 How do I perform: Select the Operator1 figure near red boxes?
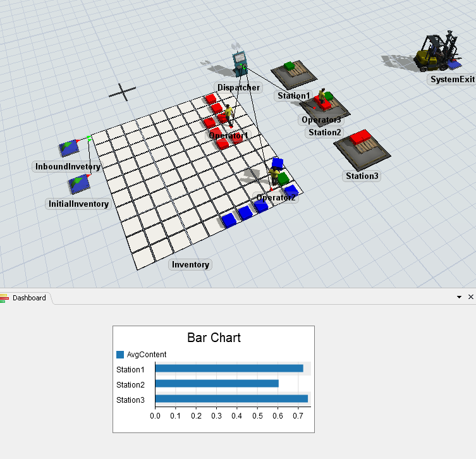pyautogui.click(x=228, y=115)
